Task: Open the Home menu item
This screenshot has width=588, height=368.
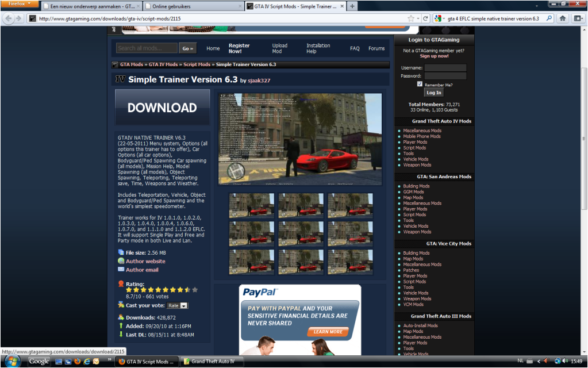Action: tap(213, 48)
